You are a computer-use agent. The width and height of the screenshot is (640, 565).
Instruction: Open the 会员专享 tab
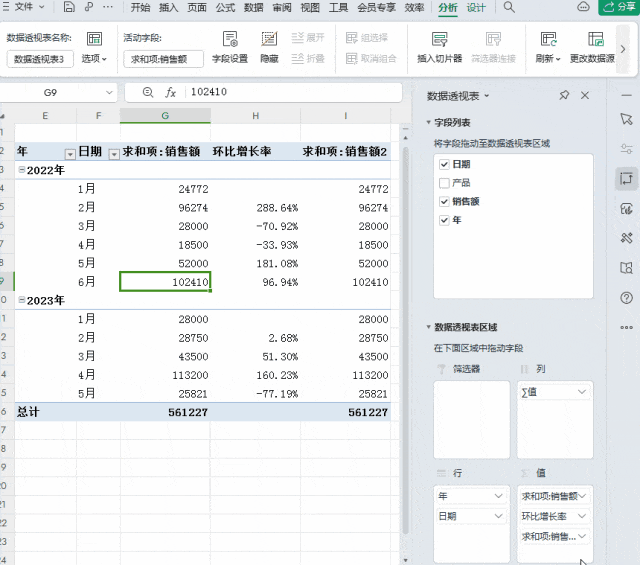click(x=376, y=7)
